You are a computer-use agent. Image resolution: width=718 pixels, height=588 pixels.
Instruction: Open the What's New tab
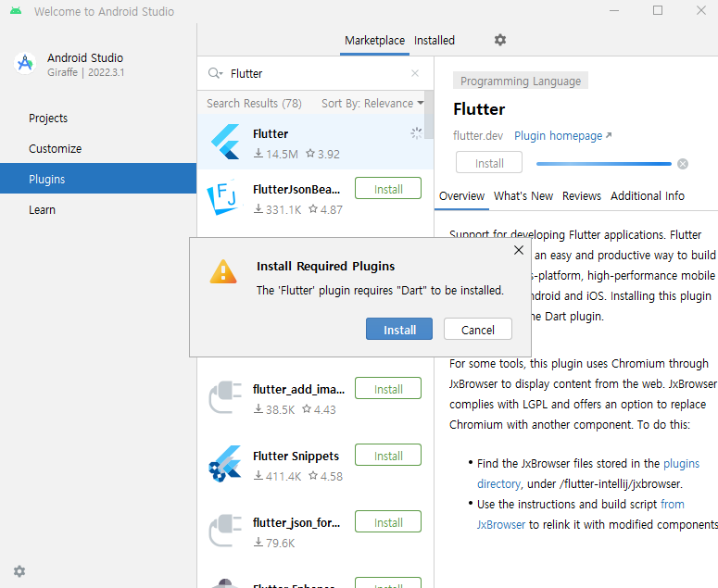click(523, 196)
